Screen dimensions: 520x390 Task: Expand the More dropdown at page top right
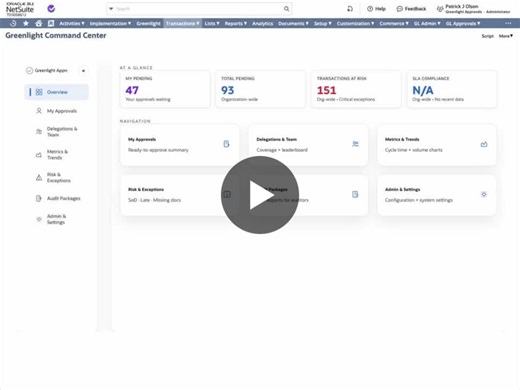(506, 36)
